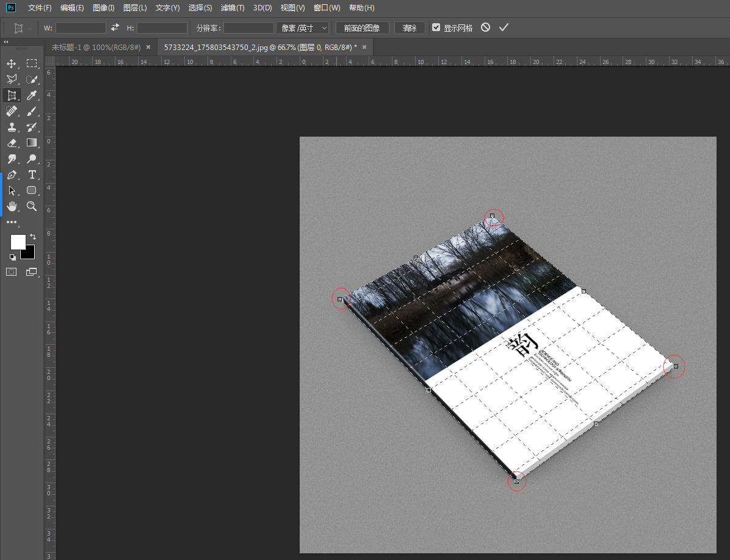Screen dimensions: 730x560
Task: Click the 前面的图像 button
Action: pyautogui.click(x=362, y=28)
